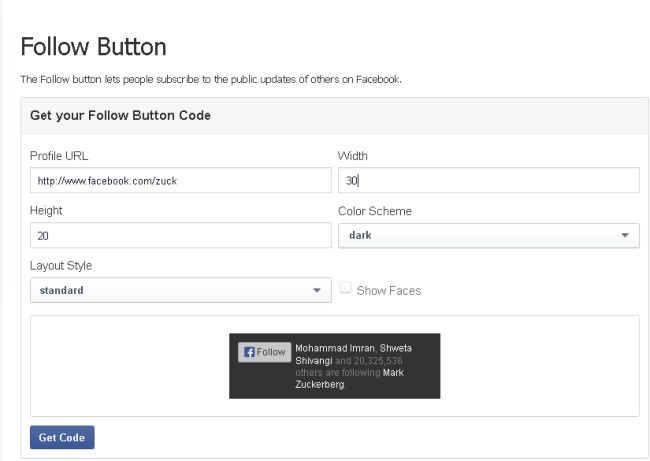Image resolution: width=650 pixels, height=461 pixels.
Task: Click the Height label
Action: [46, 211]
